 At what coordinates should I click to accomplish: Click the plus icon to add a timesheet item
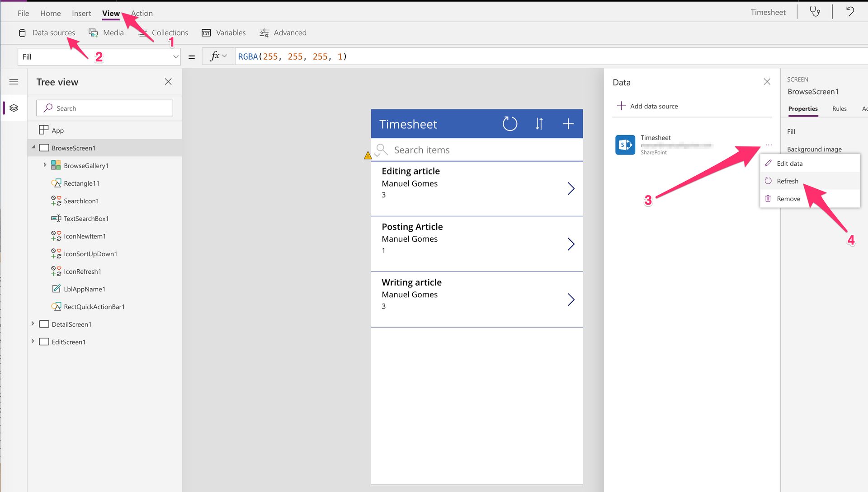click(568, 123)
